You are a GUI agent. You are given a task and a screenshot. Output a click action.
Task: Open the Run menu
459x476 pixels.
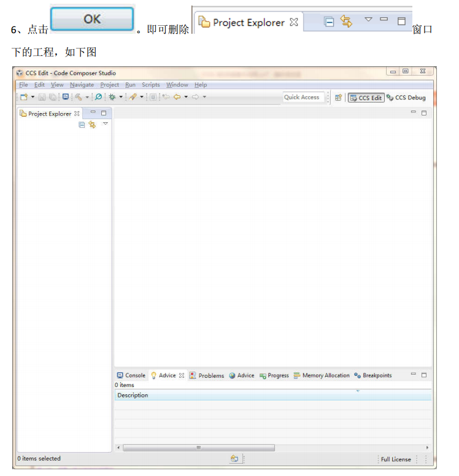pos(131,85)
